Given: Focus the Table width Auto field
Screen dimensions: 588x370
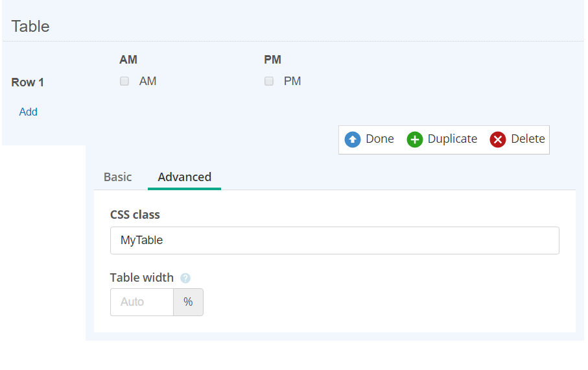Looking at the screenshot, I should [142, 302].
